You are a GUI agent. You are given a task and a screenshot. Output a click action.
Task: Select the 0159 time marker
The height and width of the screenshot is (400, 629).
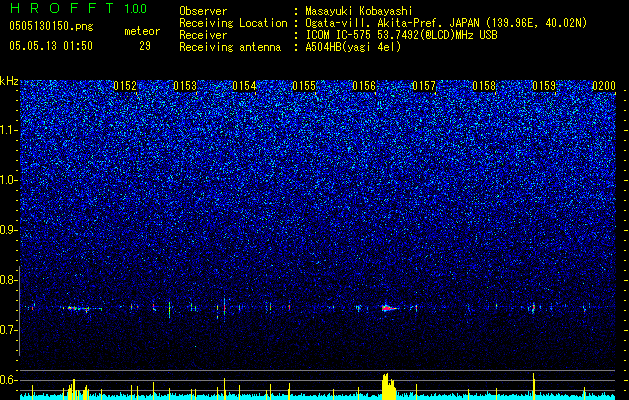click(x=544, y=86)
